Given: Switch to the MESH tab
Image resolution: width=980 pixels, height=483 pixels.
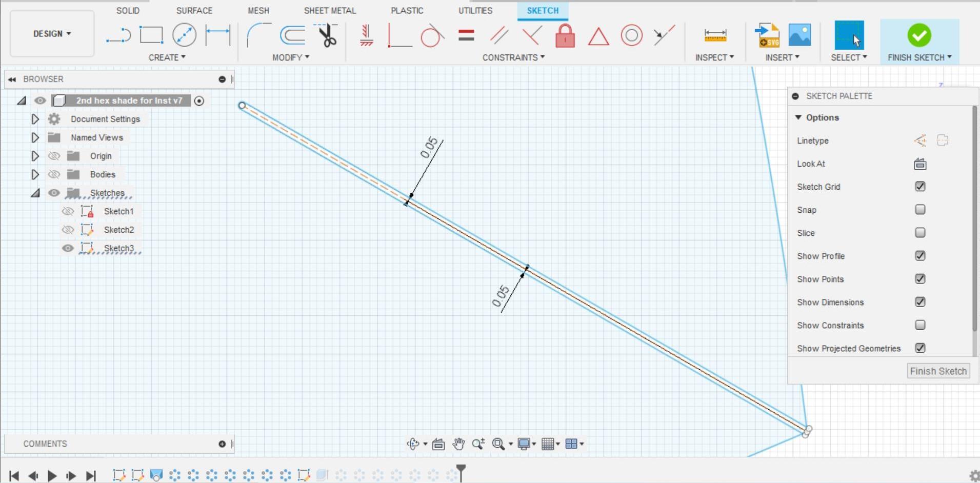Looking at the screenshot, I should (x=258, y=10).
